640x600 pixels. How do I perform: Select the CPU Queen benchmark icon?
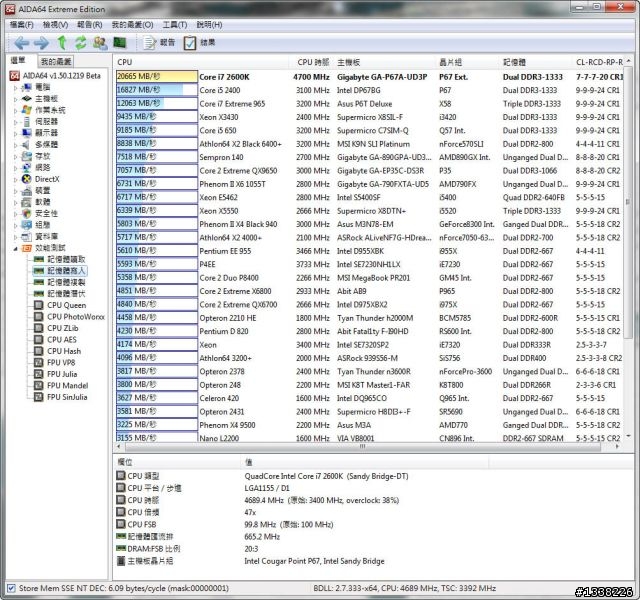pos(39,305)
